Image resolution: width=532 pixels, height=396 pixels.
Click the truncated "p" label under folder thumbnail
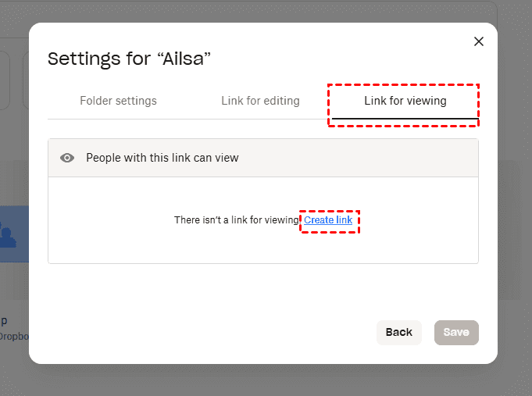4,321
